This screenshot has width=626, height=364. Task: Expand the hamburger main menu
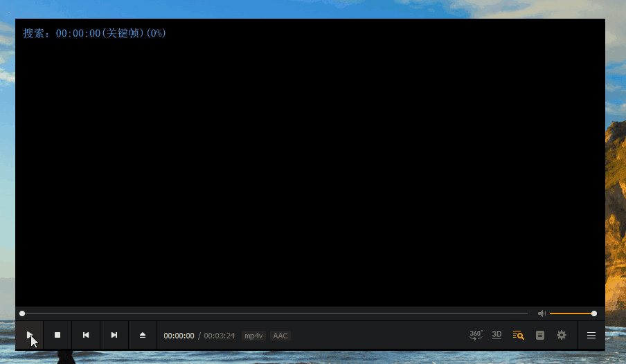(x=591, y=335)
